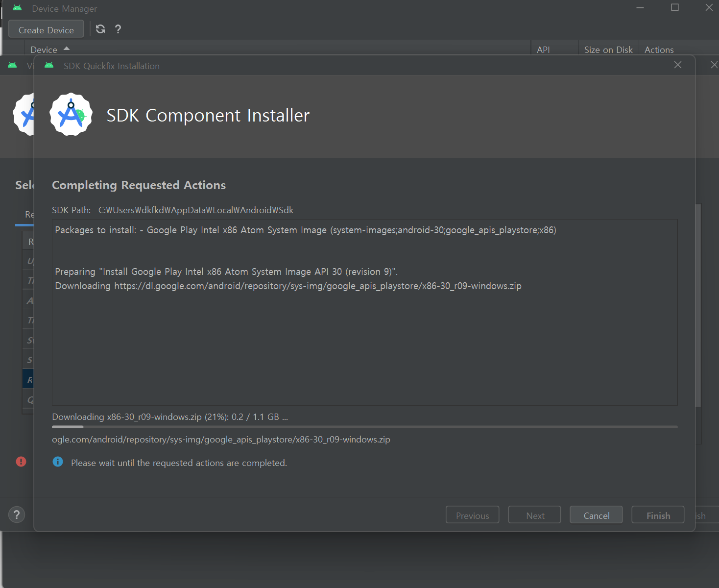
Task: Click the 'Preparing Install Google Play' log line
Action: pyautogui.click(x=226, y=271)
